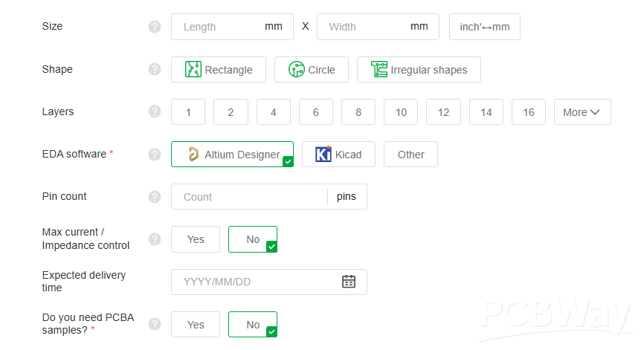Screen dimensions: 644x350
Task: Click the help icon beside Shape
Action: point(155,69)
